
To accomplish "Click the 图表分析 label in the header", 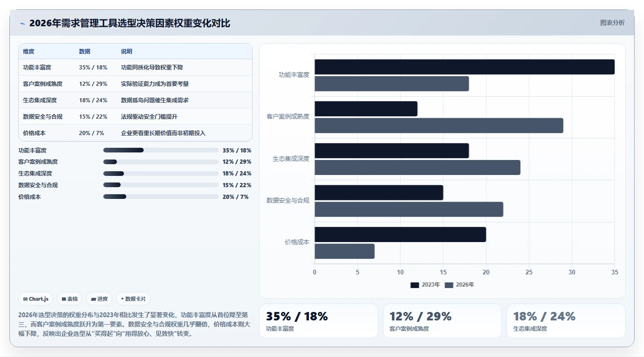I will coord(612,23).
